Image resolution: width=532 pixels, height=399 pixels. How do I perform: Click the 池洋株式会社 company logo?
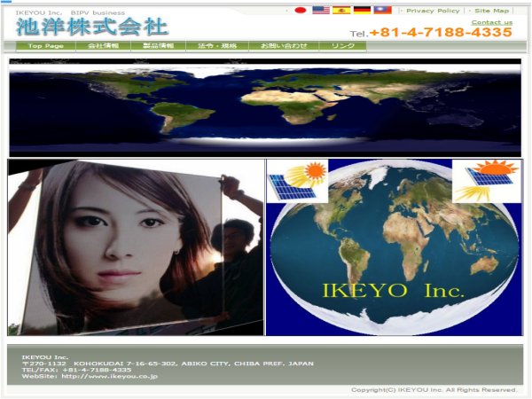pos(92,27)
